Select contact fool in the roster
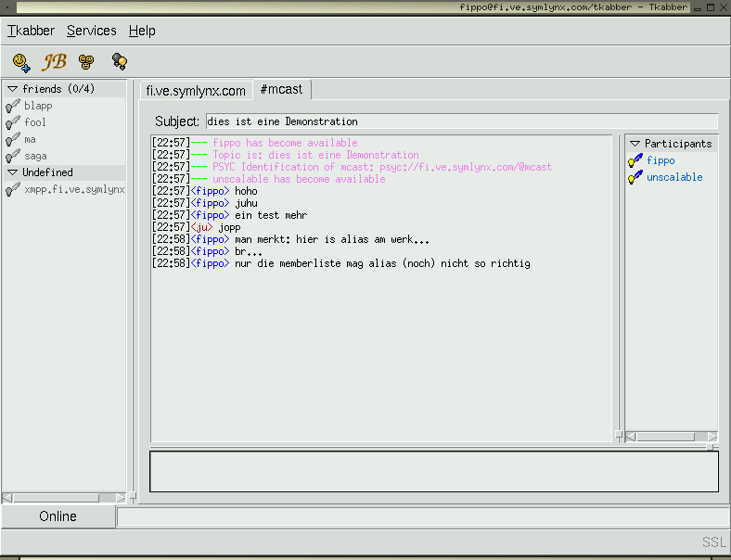The width and height of the screenshot is (731, 560). [x=35, y=122]
